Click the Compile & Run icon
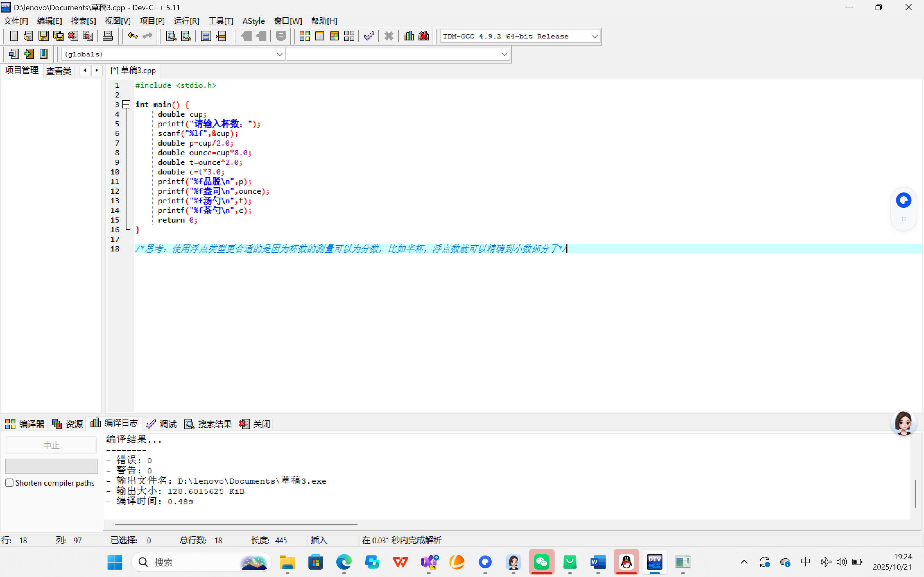 (x=334, y=36)
